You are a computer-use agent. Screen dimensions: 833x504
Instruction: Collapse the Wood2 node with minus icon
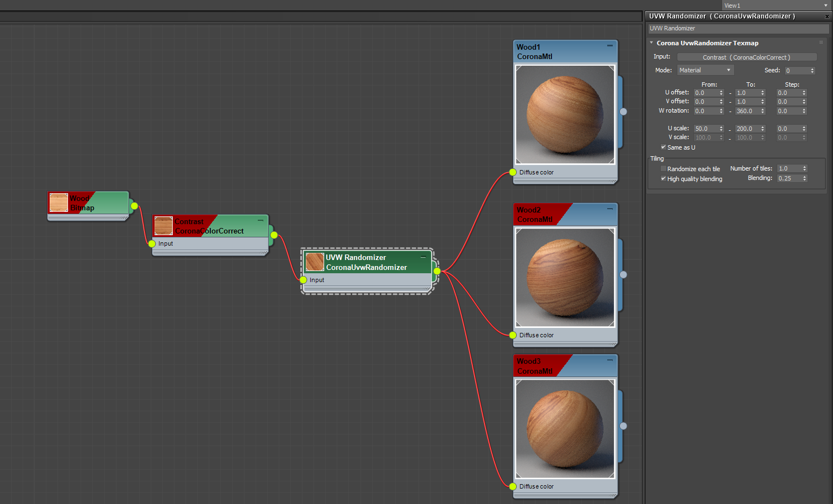tap(610, 209)
